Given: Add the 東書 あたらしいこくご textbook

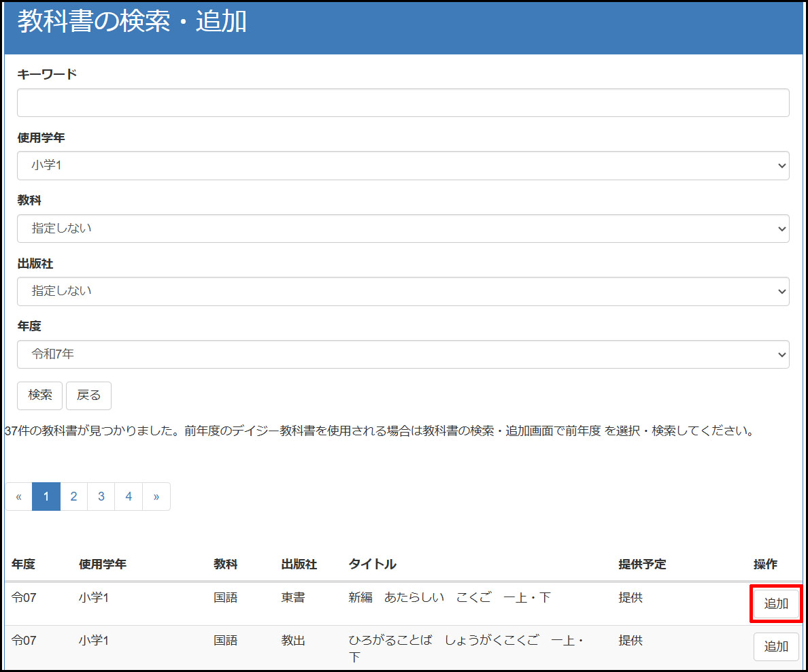Looking at the screenshot, I should (x=775, y=604).
